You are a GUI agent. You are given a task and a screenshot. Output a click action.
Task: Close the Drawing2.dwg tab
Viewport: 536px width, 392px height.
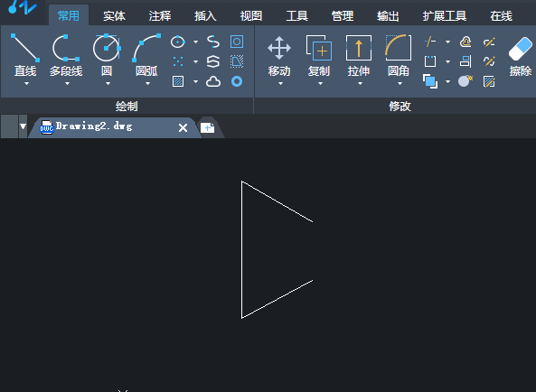(183, 127)
